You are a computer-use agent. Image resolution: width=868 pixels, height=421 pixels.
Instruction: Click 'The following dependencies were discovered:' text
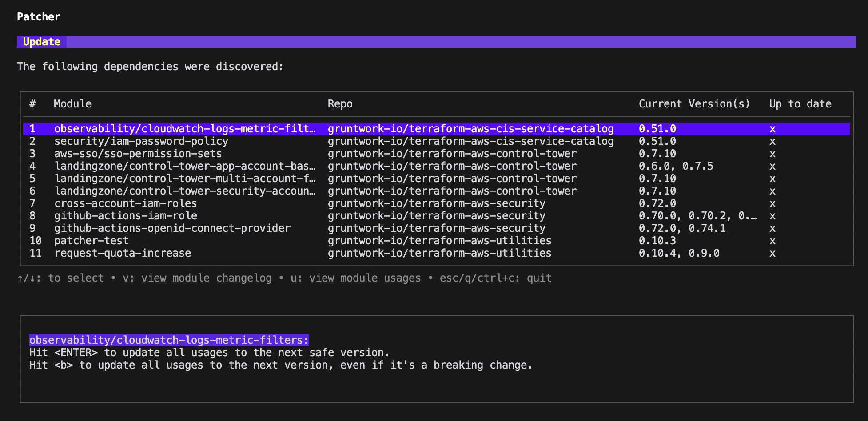(150, 67)
